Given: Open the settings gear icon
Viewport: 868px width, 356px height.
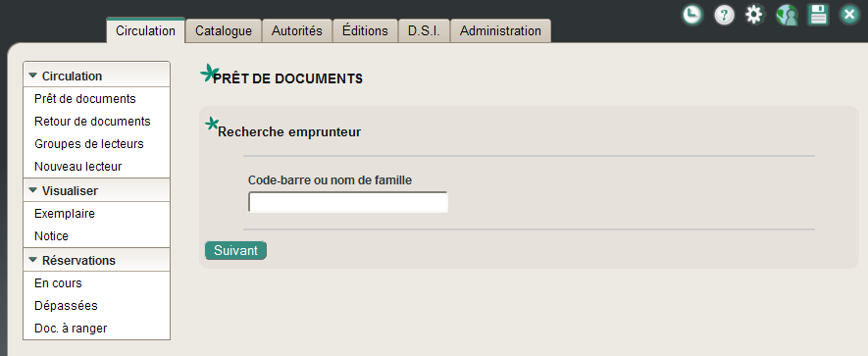Looking at the screenshot, I should click(754, 15).
